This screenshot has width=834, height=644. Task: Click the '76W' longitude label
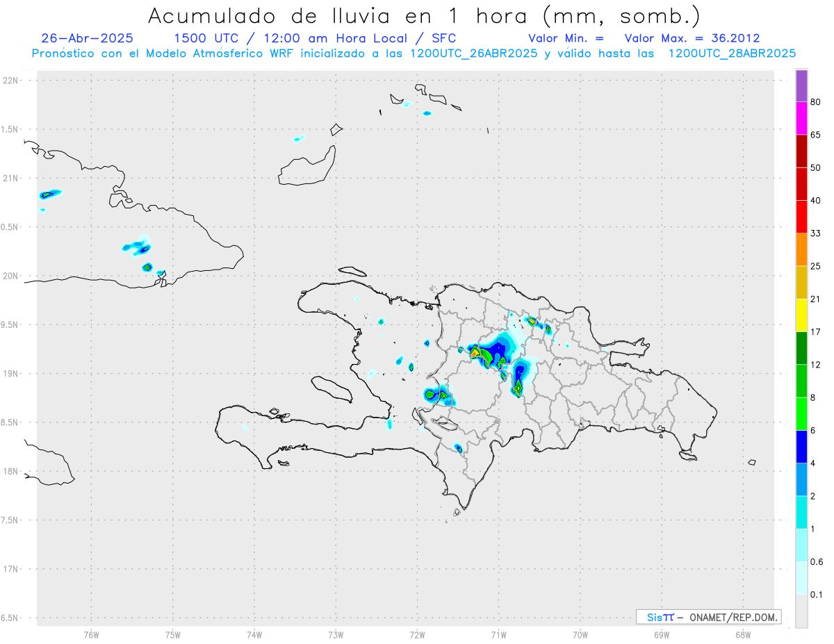click(x=91, y=635)
